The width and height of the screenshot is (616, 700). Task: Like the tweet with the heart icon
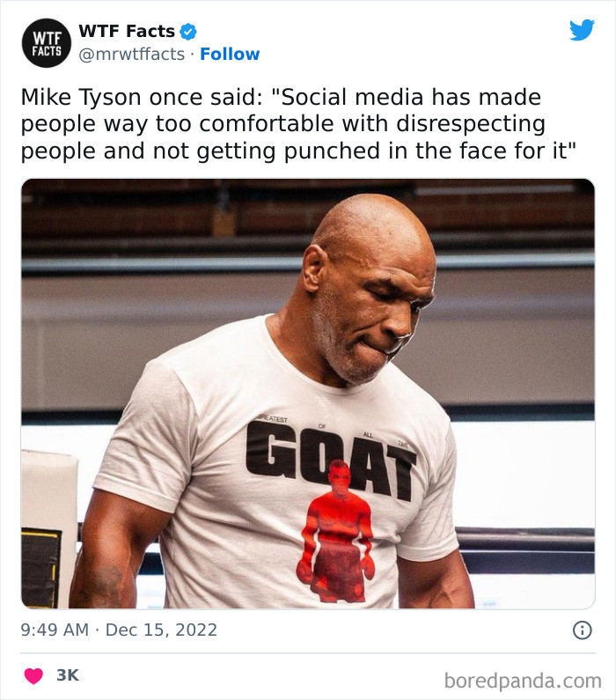tap(33, 676)
